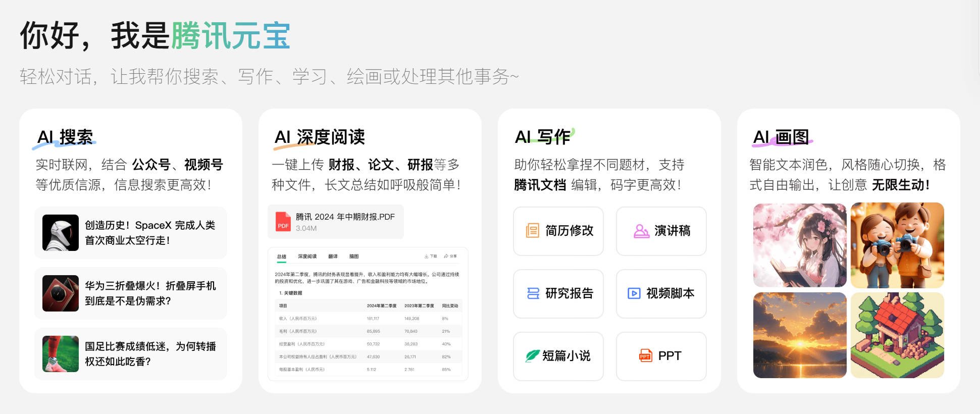Image resolution: width=980 pixels, height=414 pixels.
Task: Click the orange PPT file icon
Action: 645,356
